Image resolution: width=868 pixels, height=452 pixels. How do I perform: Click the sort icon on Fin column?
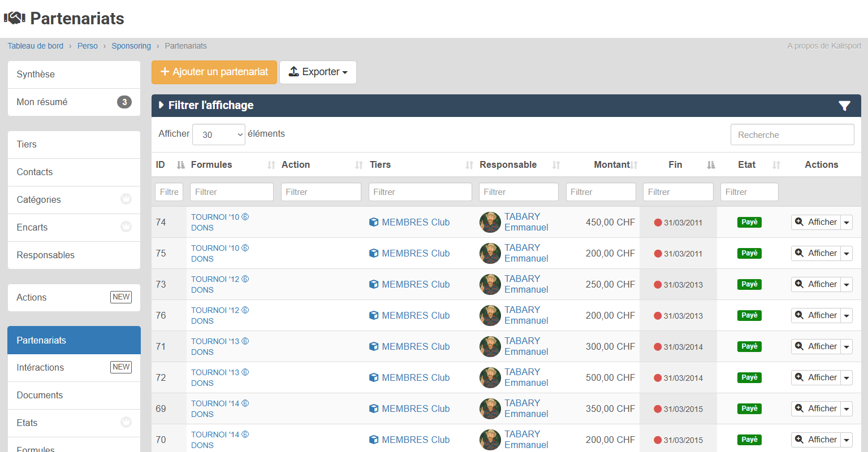point(711,165)
